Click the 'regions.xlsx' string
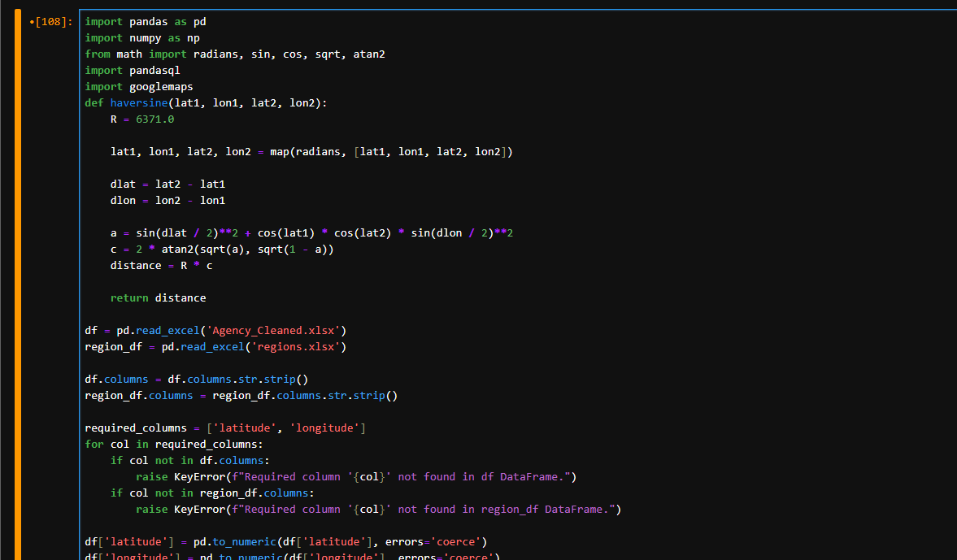Viewport: 957px width, 560px height. 295,346
